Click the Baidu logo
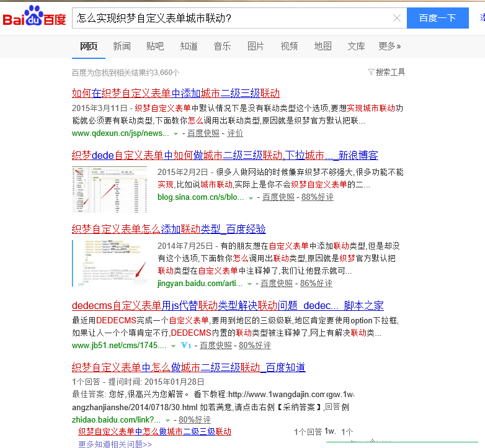 [x=34, y=16]
